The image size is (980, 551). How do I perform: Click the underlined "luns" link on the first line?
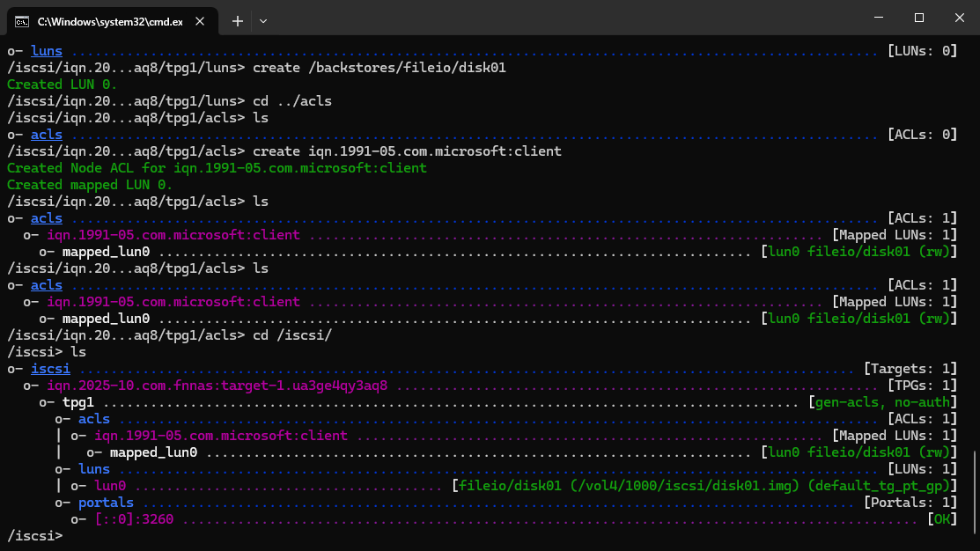coord(47,51)
